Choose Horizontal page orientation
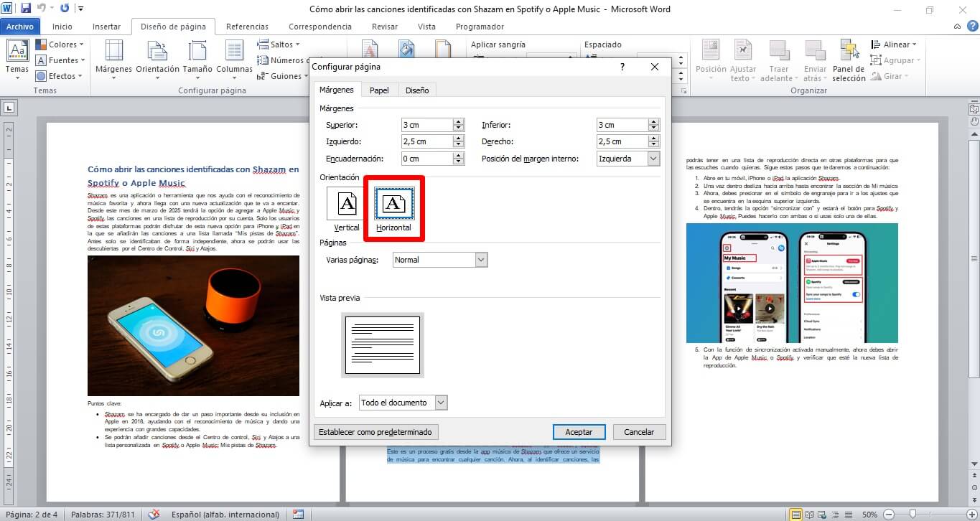Screen dimensions: 980x521 click(x=394, y=209)
